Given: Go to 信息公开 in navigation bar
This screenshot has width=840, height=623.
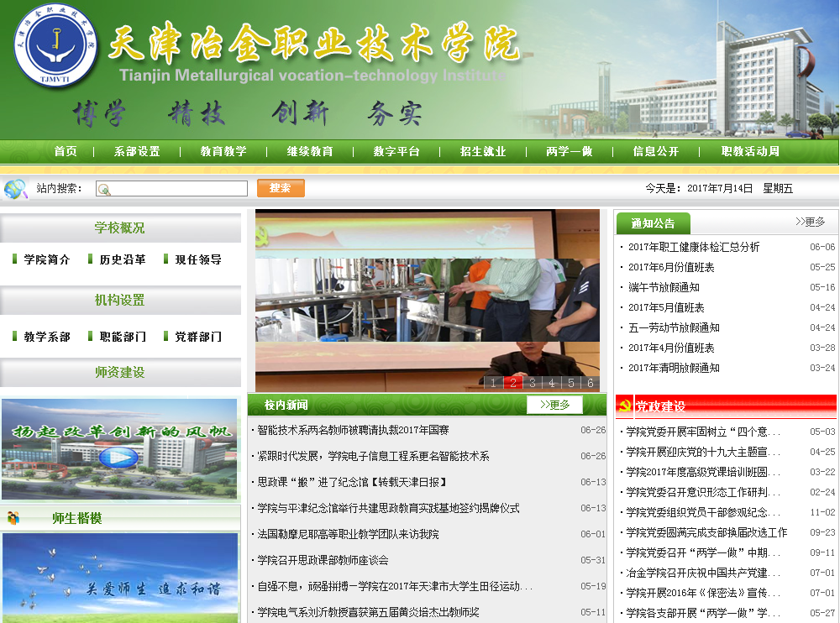Looking at the screenshot, I should tap(655, 152).
